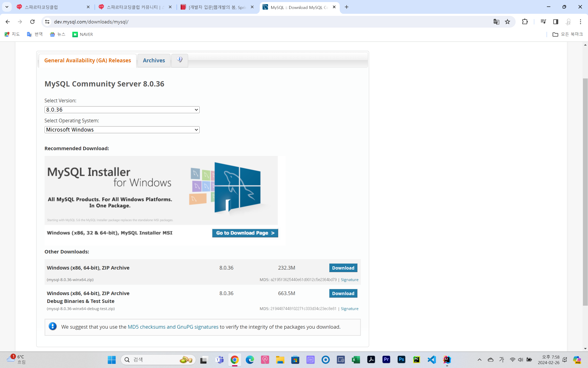588x368 pixels.
Task: Toggle the Korean IME 가 indicator
Action: tap(501, 359)
